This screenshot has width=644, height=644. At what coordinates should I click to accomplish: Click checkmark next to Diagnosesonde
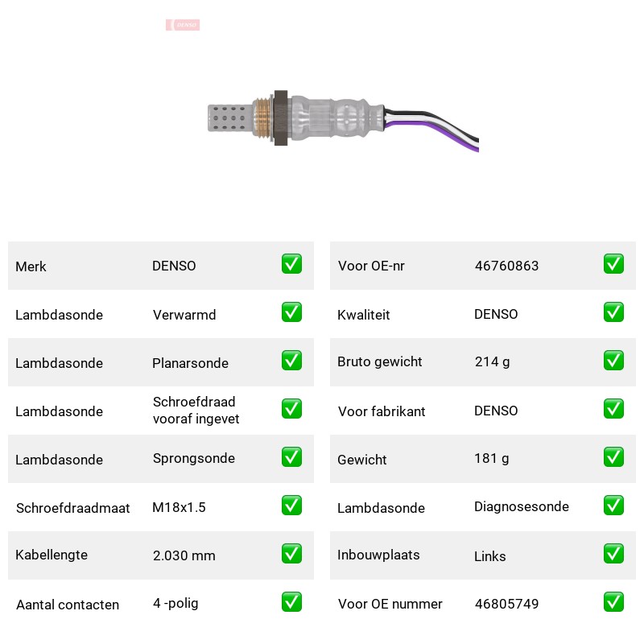click(613, 506)
